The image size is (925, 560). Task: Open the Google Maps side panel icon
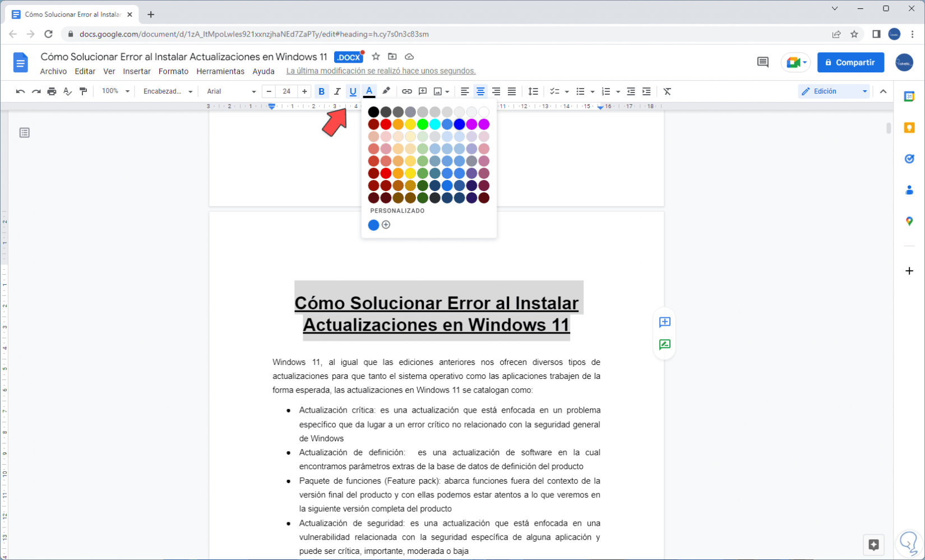tap(909, 221)
